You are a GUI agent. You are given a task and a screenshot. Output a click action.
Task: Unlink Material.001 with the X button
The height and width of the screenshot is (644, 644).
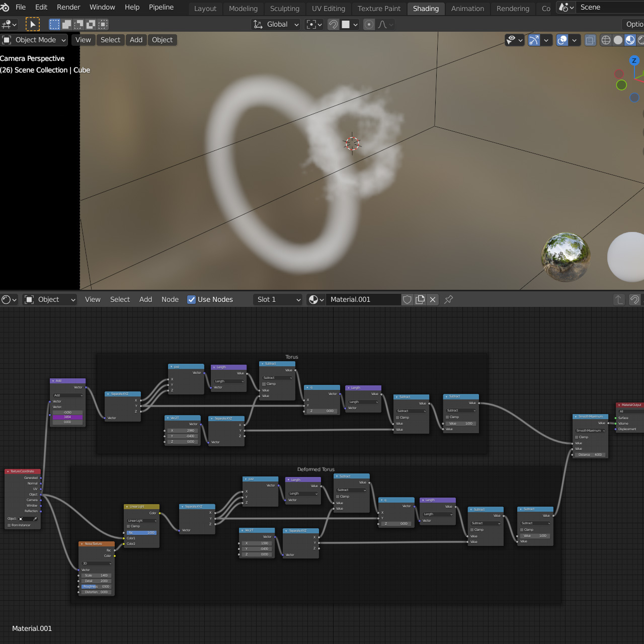coord(432,299)
